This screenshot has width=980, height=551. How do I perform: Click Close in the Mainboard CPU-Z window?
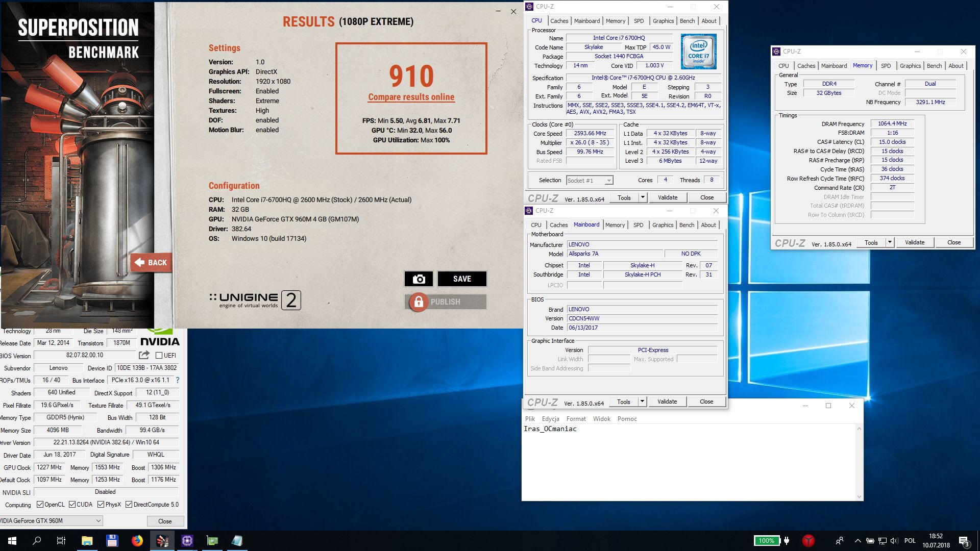click(x=706, y=402)
